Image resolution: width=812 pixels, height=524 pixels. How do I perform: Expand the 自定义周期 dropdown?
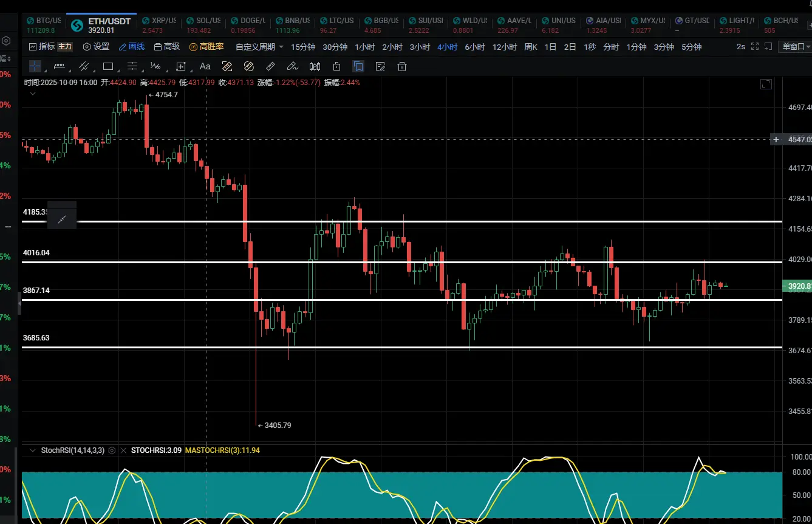click(x=259, y=47)
